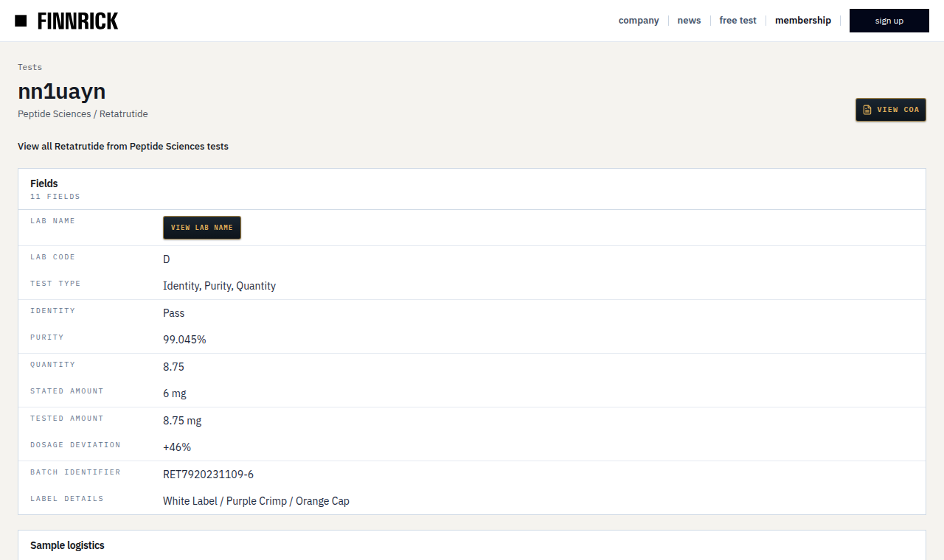The height and width of the screenshot is (560, 944).
Task: Click the Fields section heading
Action: coord(44,183)
